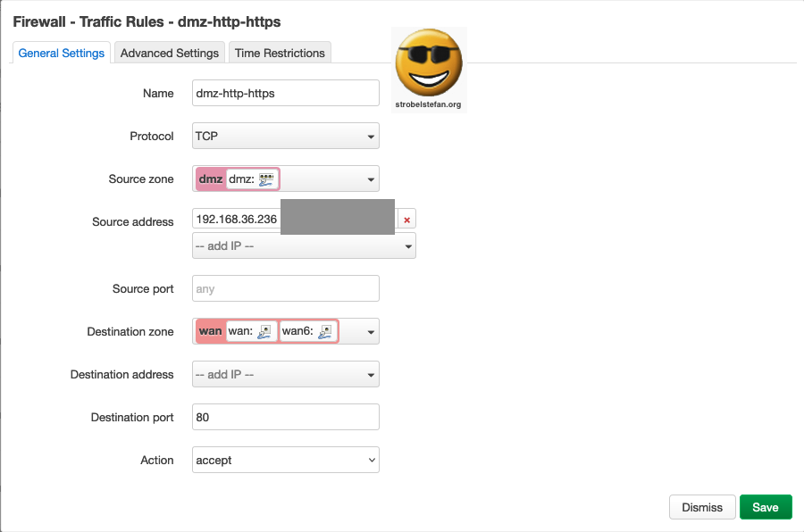Open the Time Restrictions tab
This screenshot has height=532, width=804.
click(280, 54)
